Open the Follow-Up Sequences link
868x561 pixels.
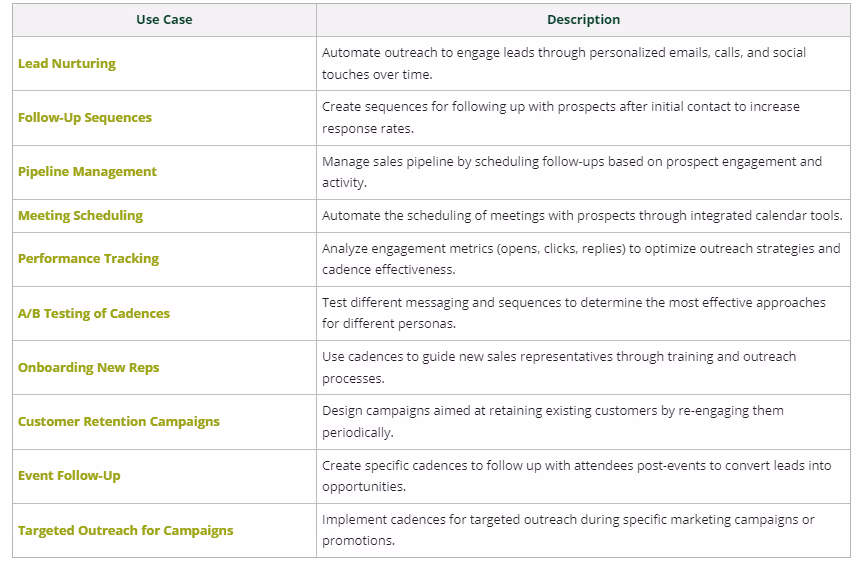pyautogui.click(x=85, y=117)
